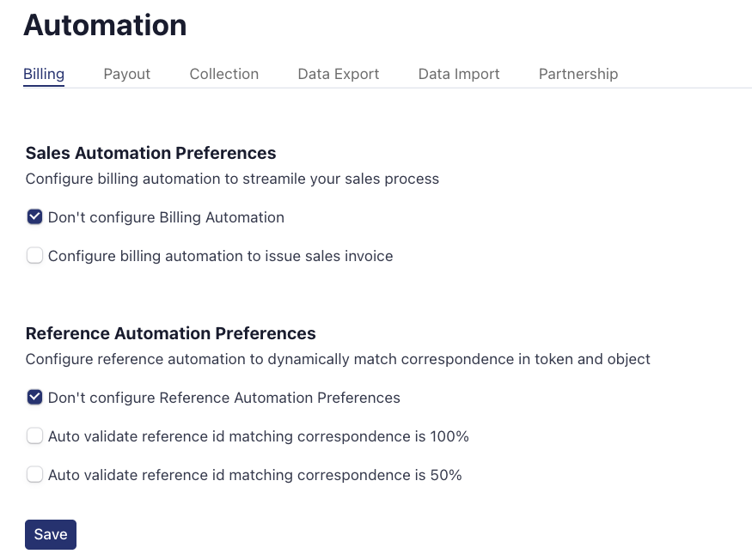
Task: Tick auto validate 100% correspondence checkbox
Action: click(x=34, y=436)
